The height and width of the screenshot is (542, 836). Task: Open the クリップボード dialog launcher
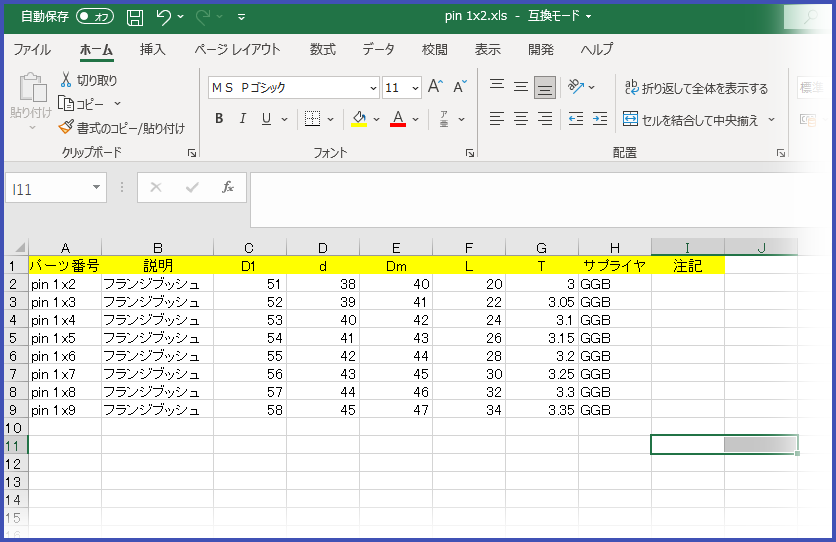[192, 153]
